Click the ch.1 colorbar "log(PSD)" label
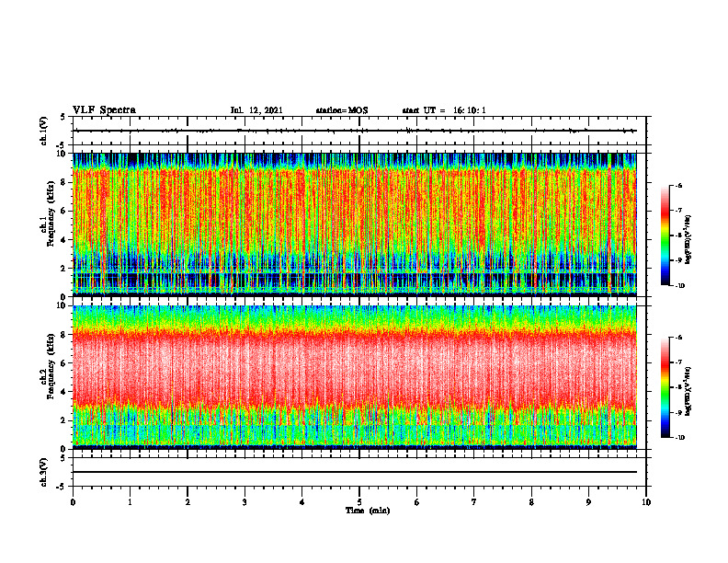728x563 pixels. [688, 240]
